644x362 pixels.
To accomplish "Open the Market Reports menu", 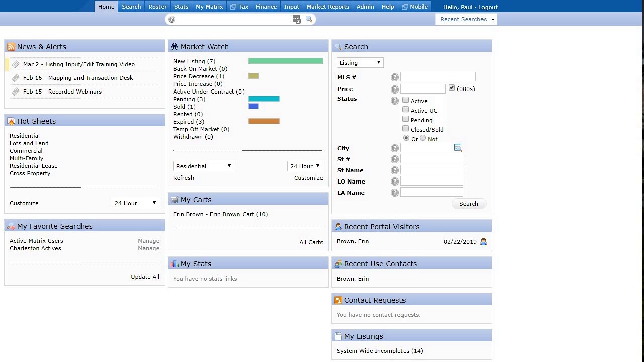I will click(x=328, y=7).
